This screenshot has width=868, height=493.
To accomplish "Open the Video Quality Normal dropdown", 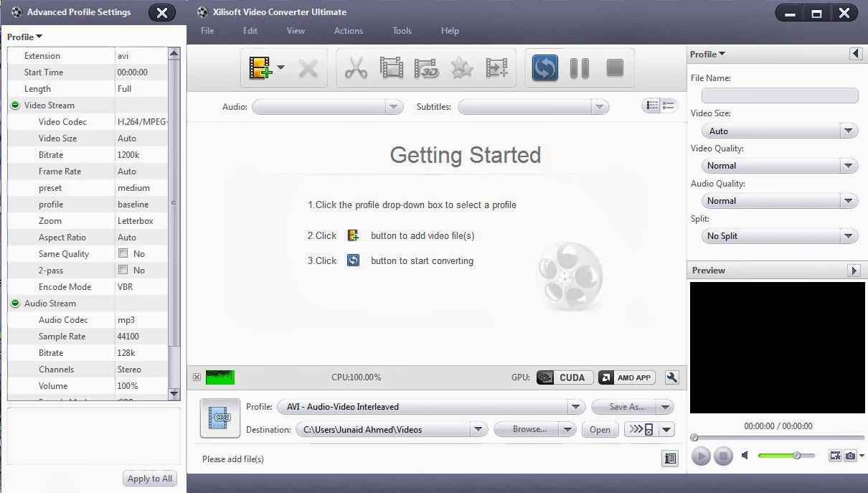I will (x=849, y=166).
